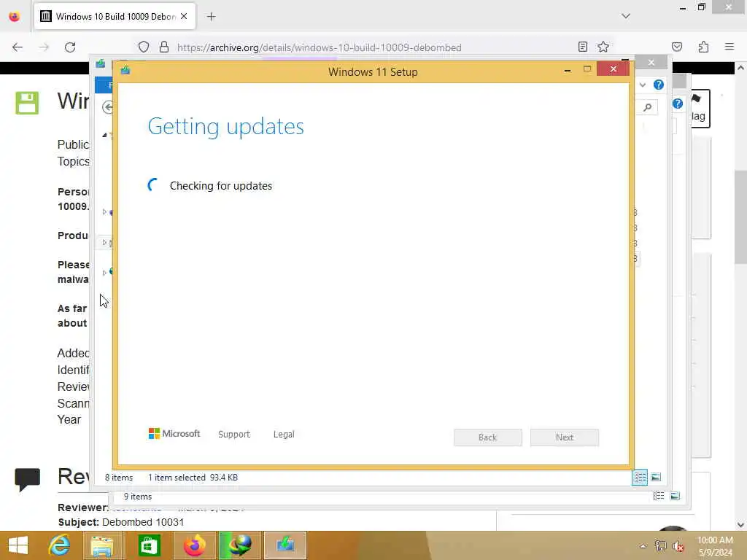
Task: Click the Explorer back arrow button
Action: point(108,107)
